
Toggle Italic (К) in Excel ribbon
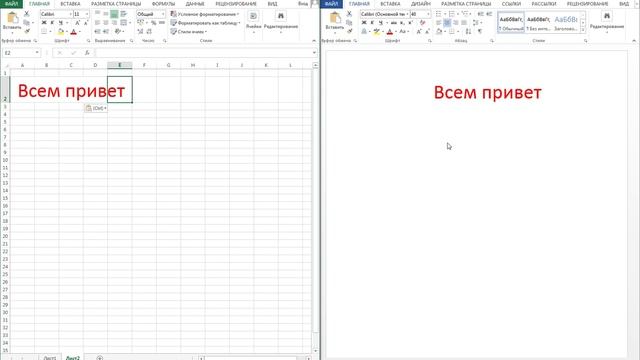52,22
